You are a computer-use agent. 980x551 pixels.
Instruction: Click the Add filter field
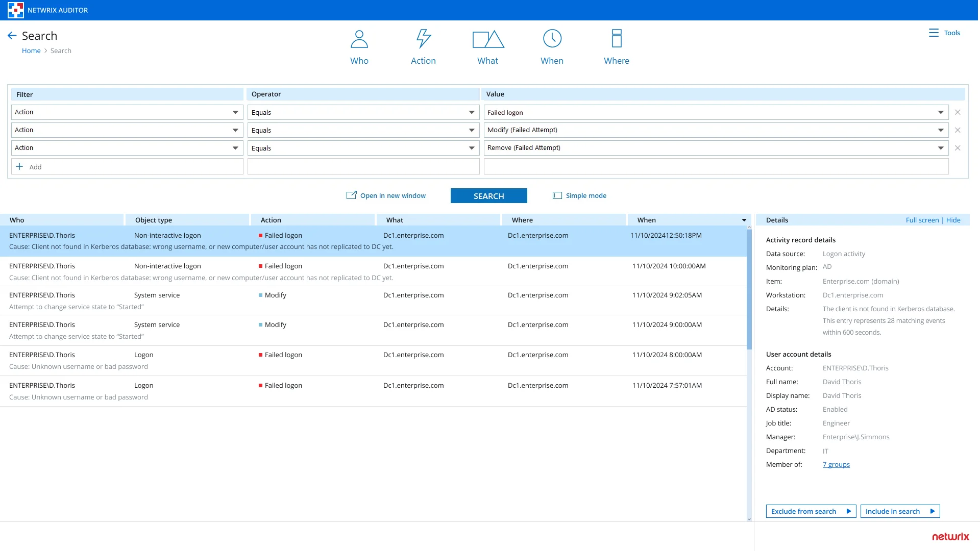coord(127,166)
